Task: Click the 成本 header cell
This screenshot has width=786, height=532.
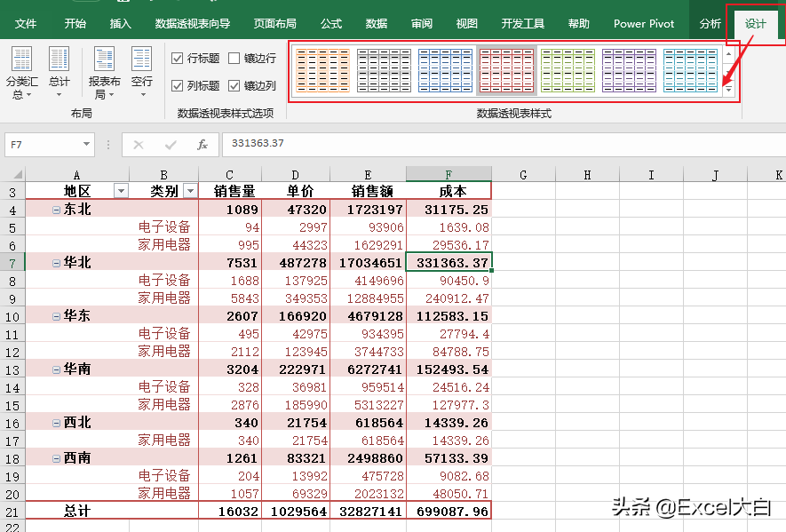Action: point(449,191)
